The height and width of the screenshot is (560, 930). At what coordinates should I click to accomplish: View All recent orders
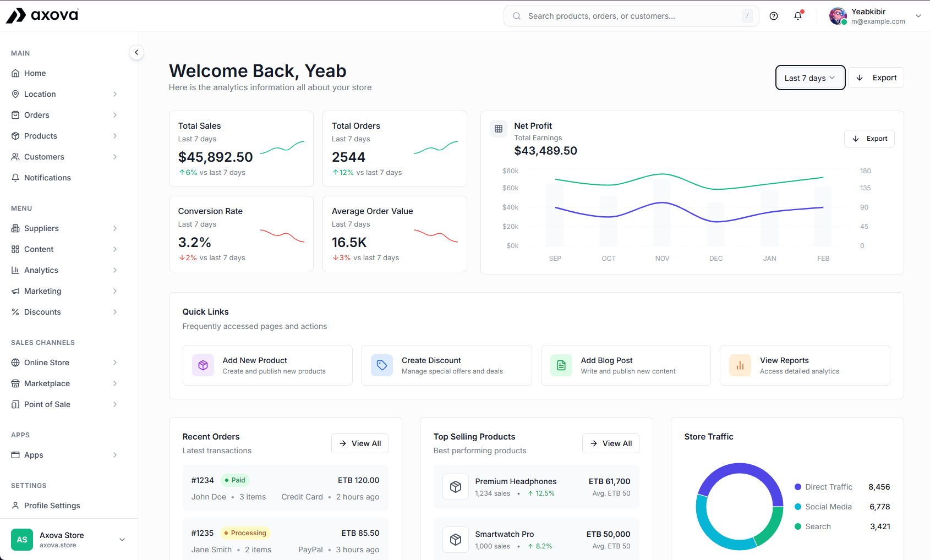359,443
